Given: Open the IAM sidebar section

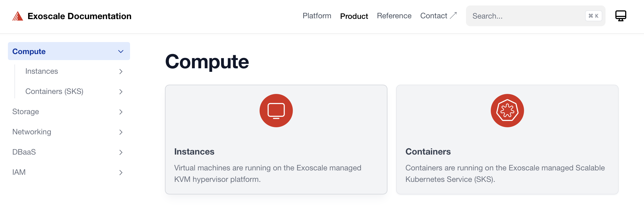Looking at the screenshot, I should 19,172.
